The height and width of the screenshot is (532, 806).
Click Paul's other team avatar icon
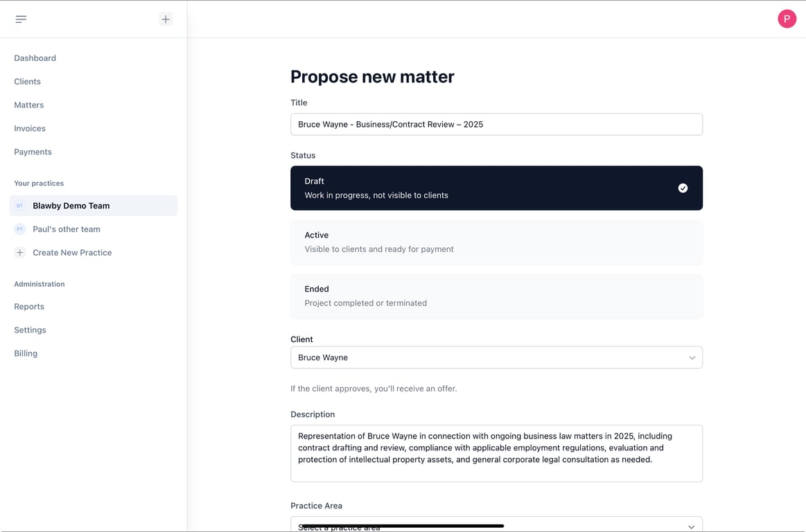tap(20, 229)
